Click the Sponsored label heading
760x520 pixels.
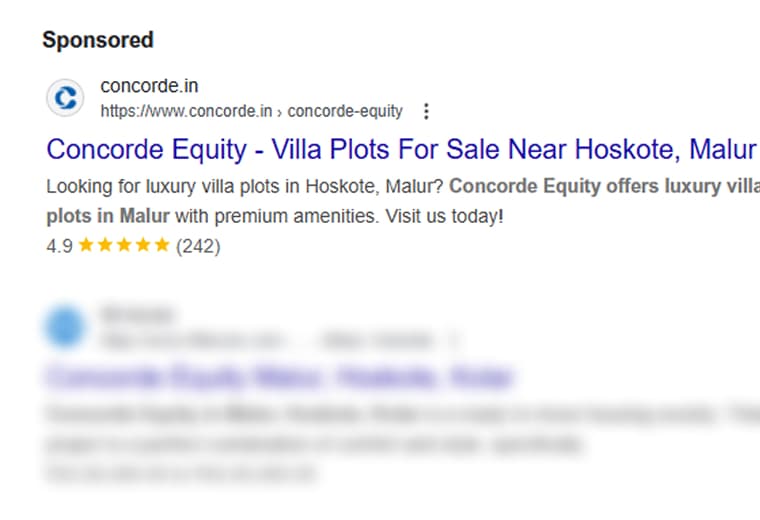[x=98, y=40]
